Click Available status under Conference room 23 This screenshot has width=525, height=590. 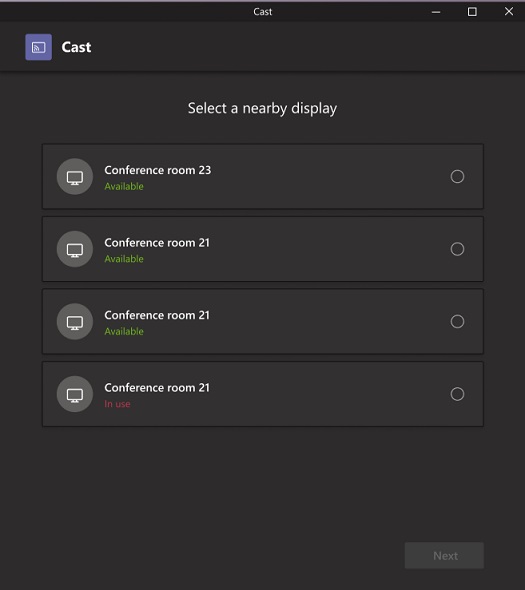pos(124,186)
